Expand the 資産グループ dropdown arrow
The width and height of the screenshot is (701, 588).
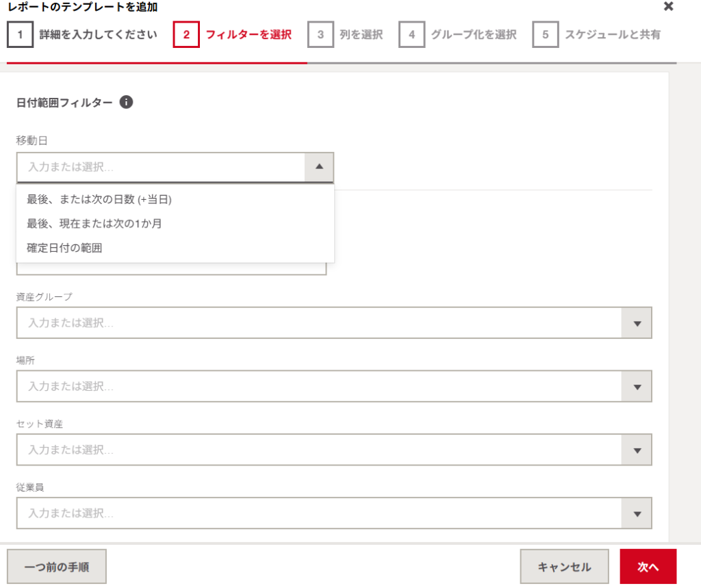click(637, 323)
